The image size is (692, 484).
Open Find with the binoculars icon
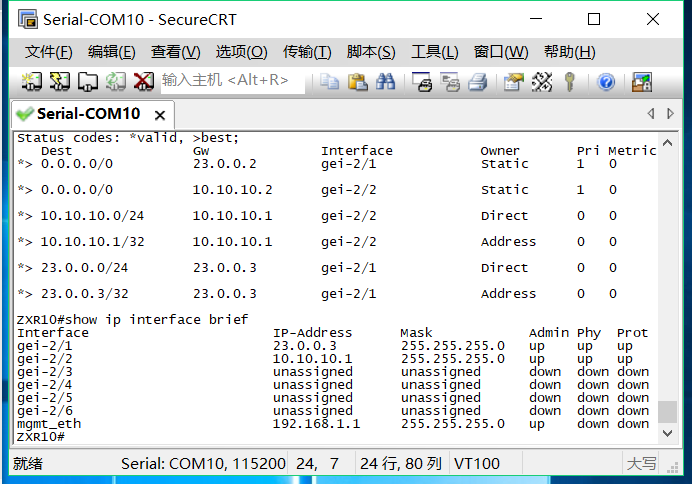tap(385, 82)
